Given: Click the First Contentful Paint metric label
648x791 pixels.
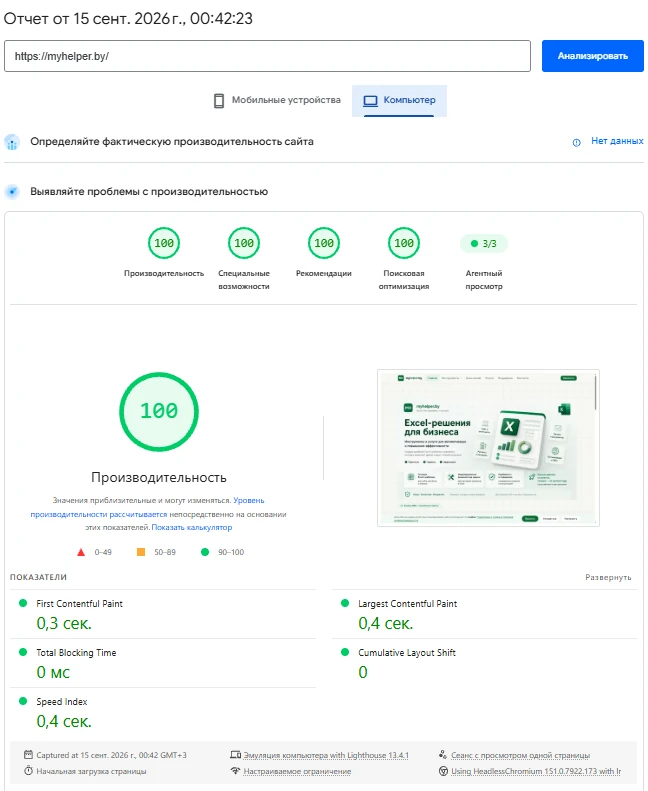Looking at the screenshot, I should [79, 604].
